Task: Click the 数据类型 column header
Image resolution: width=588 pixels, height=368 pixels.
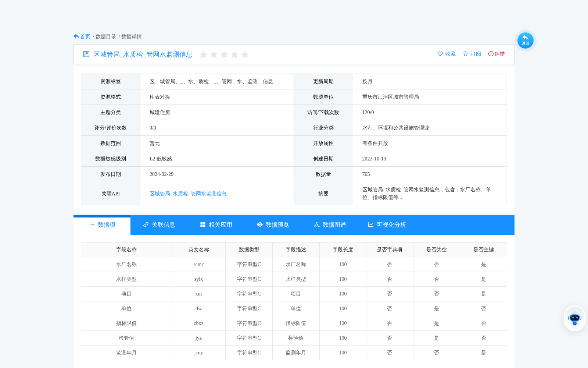Action: click(x=249, y=250)
